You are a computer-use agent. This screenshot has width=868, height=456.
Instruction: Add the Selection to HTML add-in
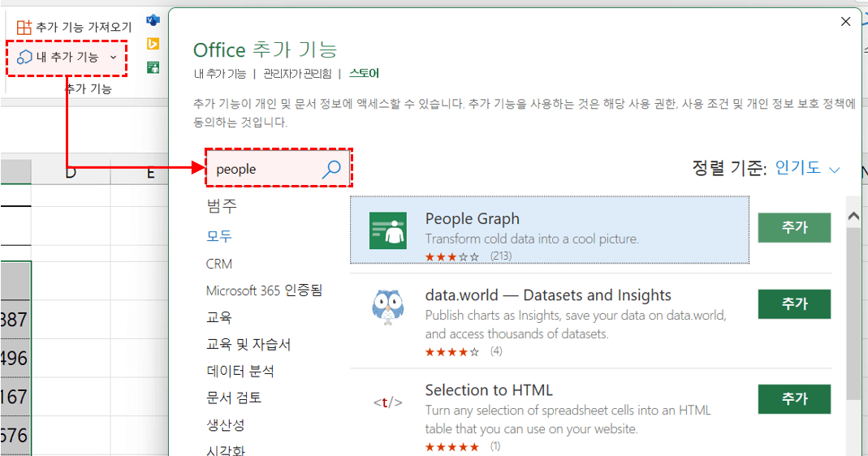(794, 399)
